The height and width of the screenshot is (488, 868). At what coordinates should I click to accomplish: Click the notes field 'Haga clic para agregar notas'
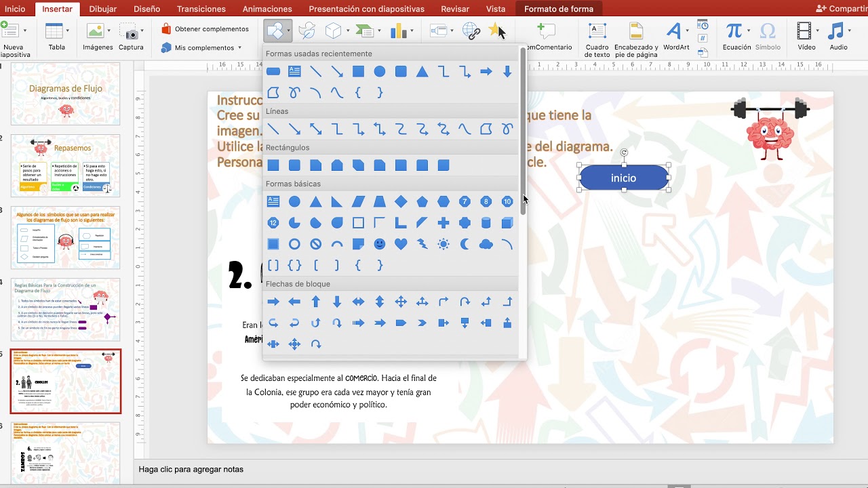tap(191, 469)
